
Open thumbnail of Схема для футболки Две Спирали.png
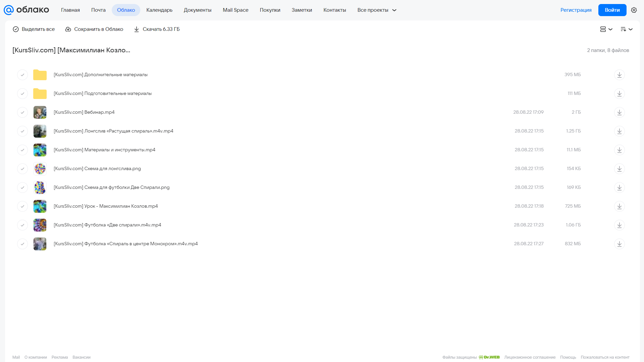coord(40,188)
